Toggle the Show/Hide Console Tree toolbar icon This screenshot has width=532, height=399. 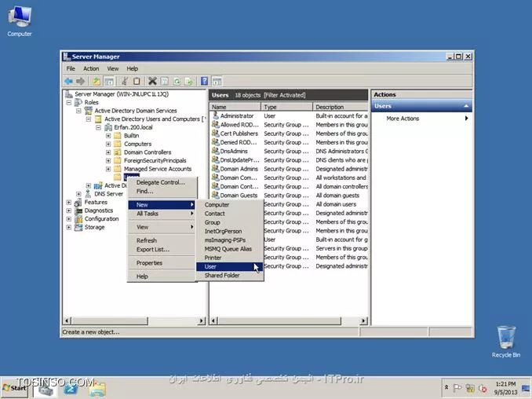[109, 81]
